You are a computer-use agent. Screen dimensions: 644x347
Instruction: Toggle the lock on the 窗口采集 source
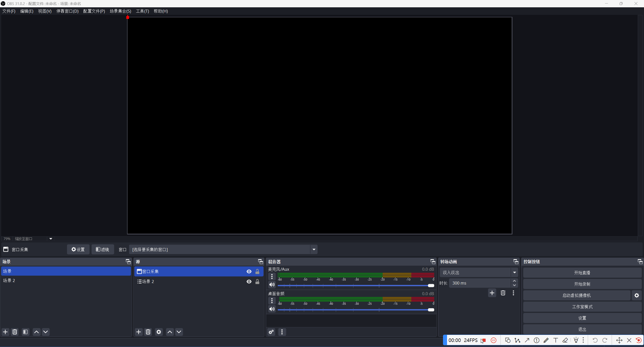pyautogui.click(x=257, y=271)
